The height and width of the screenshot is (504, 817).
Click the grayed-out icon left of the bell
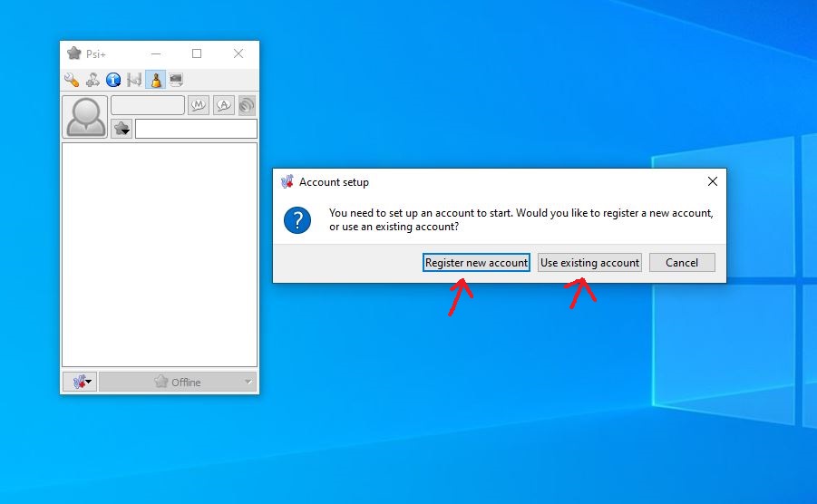[134, 80]
